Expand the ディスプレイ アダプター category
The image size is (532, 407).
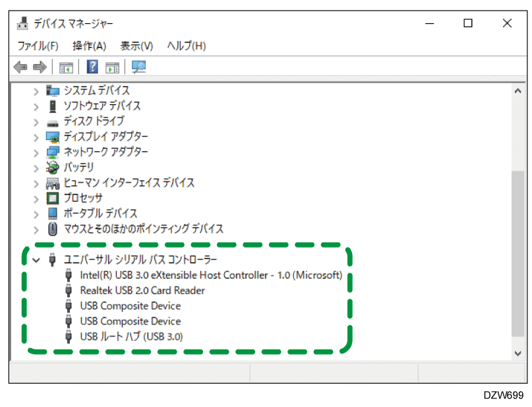tap(36, 137)
